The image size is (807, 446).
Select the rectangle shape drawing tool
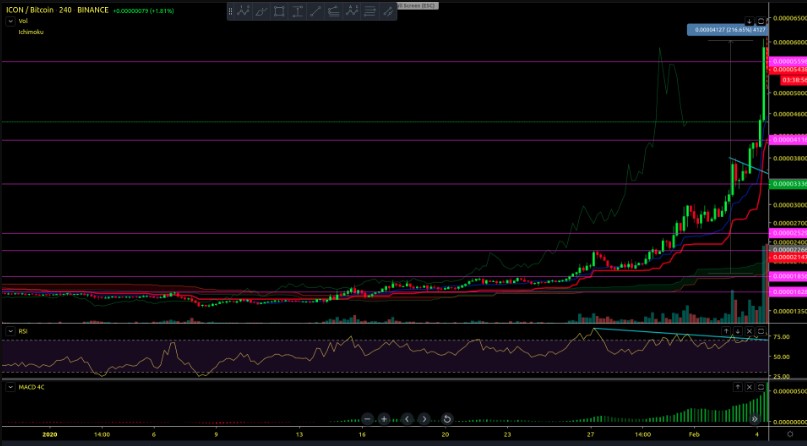pos(279,11)
